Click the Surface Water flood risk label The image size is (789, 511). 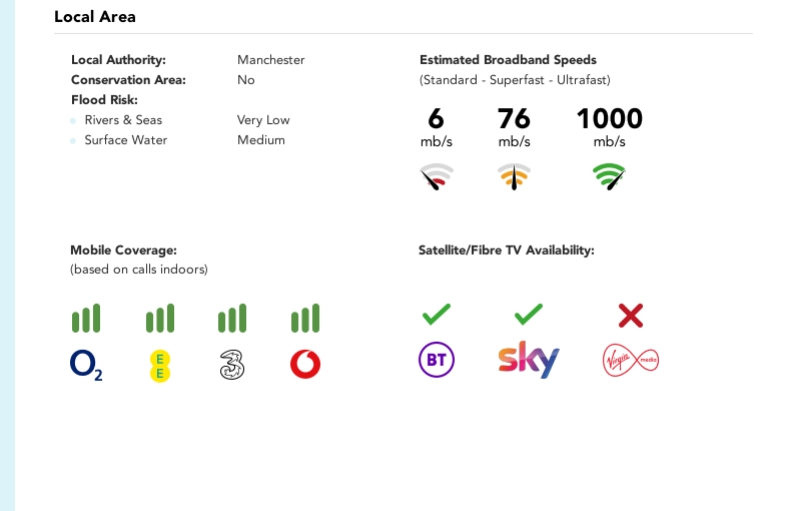pyautogui.click(x=126, y=140)
